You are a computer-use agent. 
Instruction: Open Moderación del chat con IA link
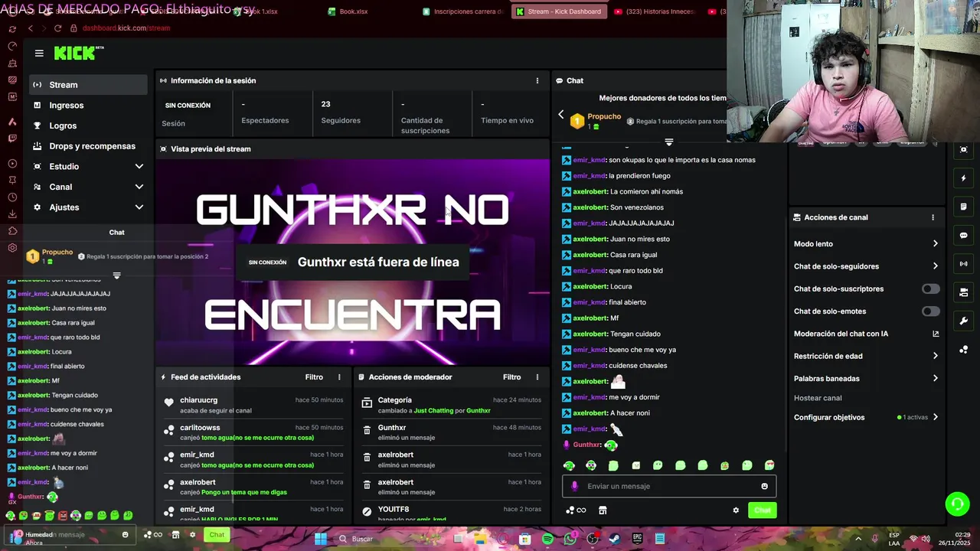[x=865, y=334]
